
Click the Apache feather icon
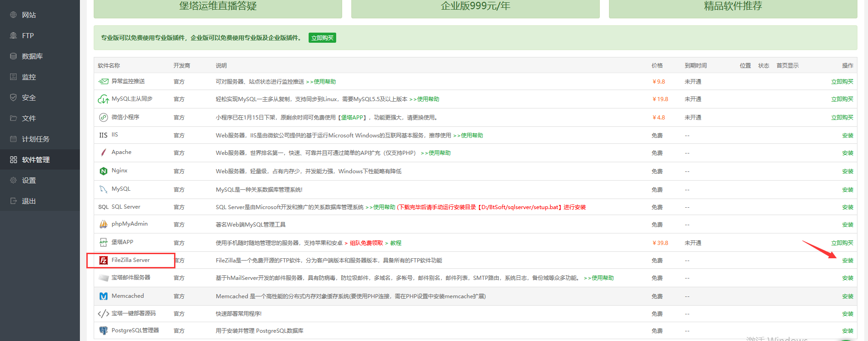click(103, 152)
